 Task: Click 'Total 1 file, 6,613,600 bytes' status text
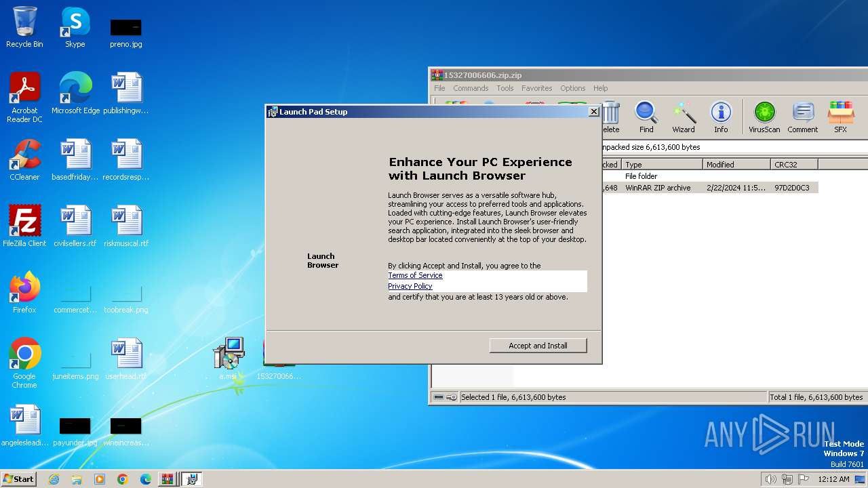pyautogui.click(x=816, y=397)
